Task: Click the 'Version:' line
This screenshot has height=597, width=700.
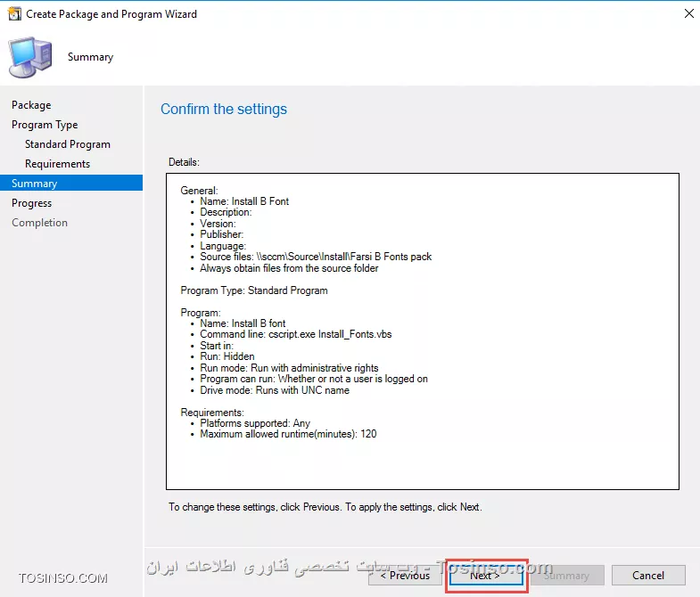Action: click(x=218, y=224)
